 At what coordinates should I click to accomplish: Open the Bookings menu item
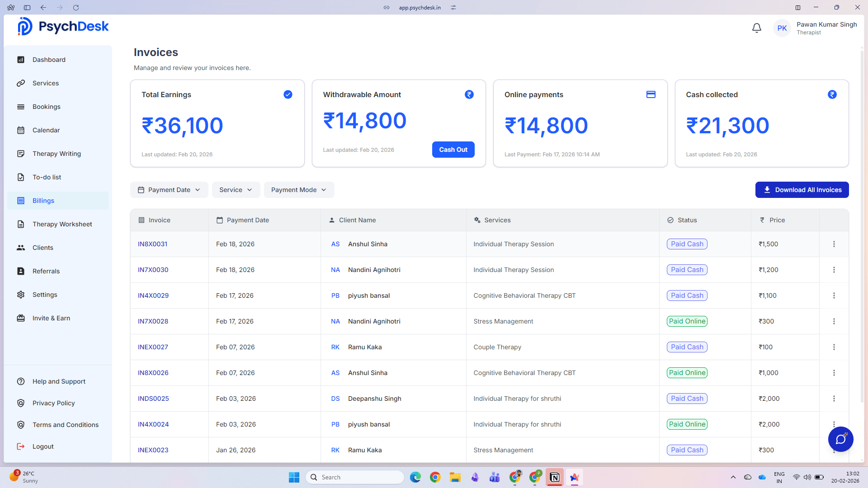click(x=47, y=107)
